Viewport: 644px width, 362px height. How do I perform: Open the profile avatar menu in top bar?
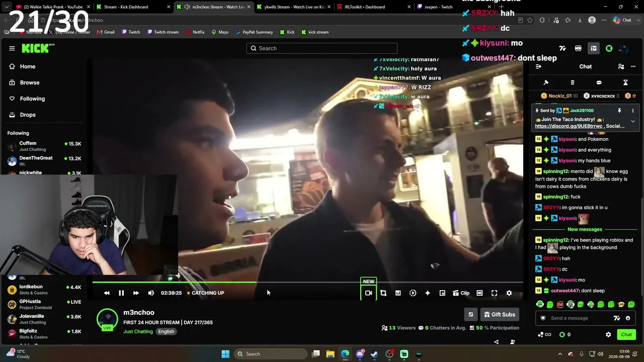624,48
